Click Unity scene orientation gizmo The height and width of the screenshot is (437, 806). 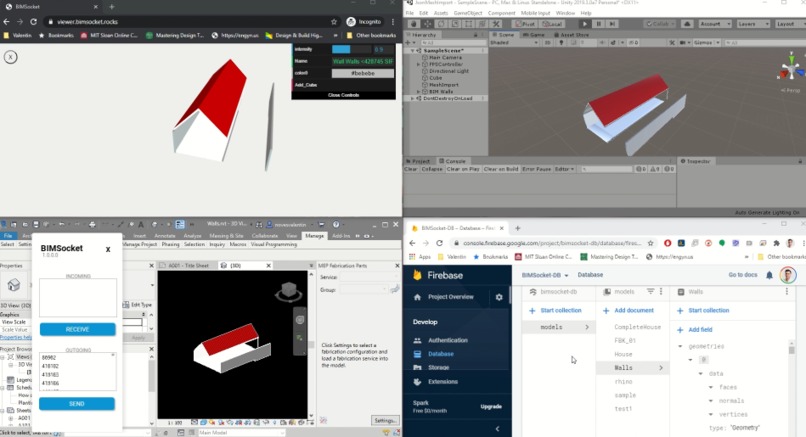[x=791, y=68]
